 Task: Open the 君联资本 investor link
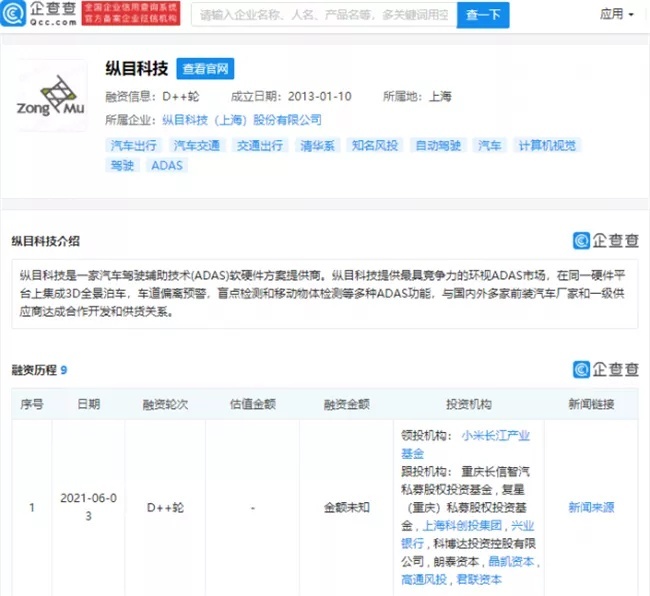pos(479,579)
